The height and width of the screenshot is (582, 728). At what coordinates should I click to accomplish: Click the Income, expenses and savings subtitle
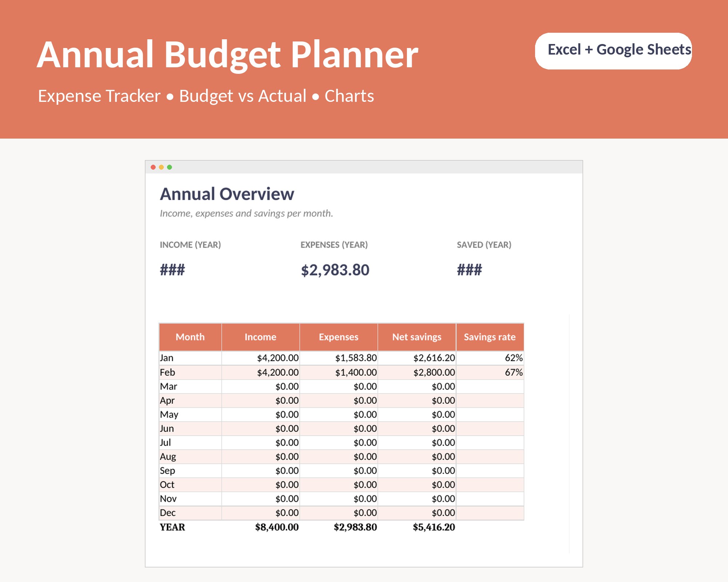coord(246,213)
